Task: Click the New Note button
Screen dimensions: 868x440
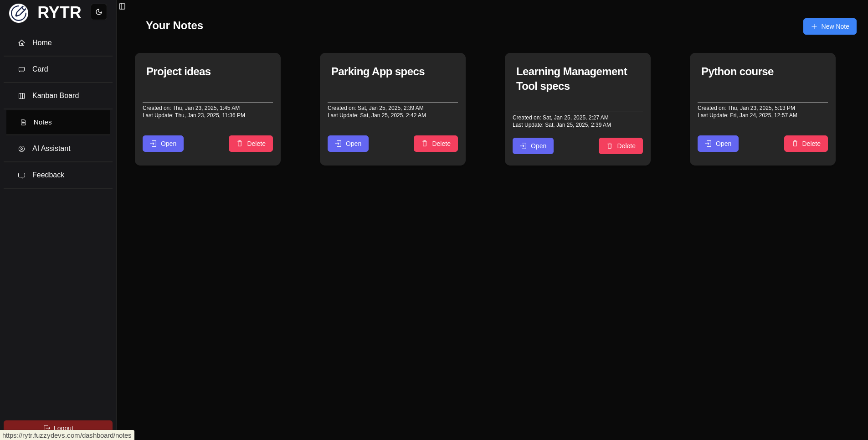Action: coord(829,26)
